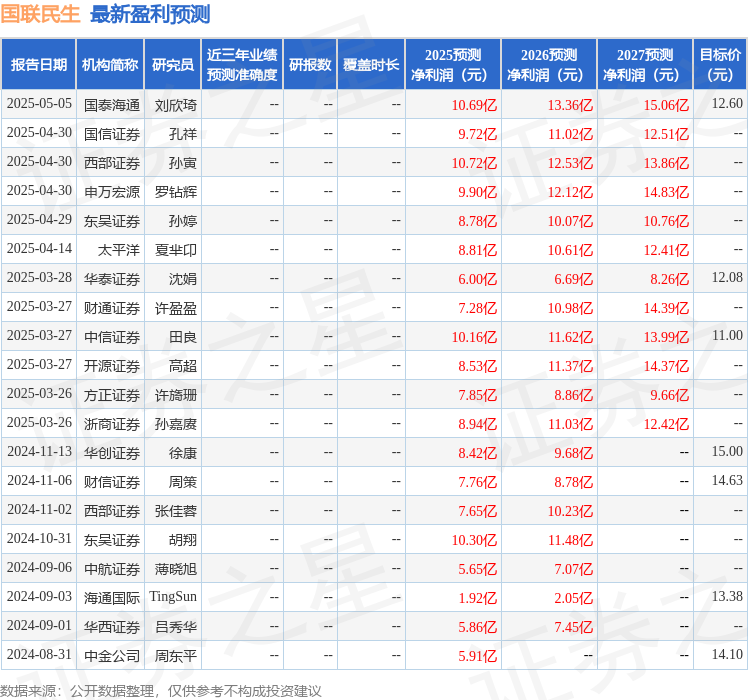Image resolution: width=748 pixels, height=700 pixels.
Task: Click the 数据来源 disclaimer footer text
Action: pos(161,691)
